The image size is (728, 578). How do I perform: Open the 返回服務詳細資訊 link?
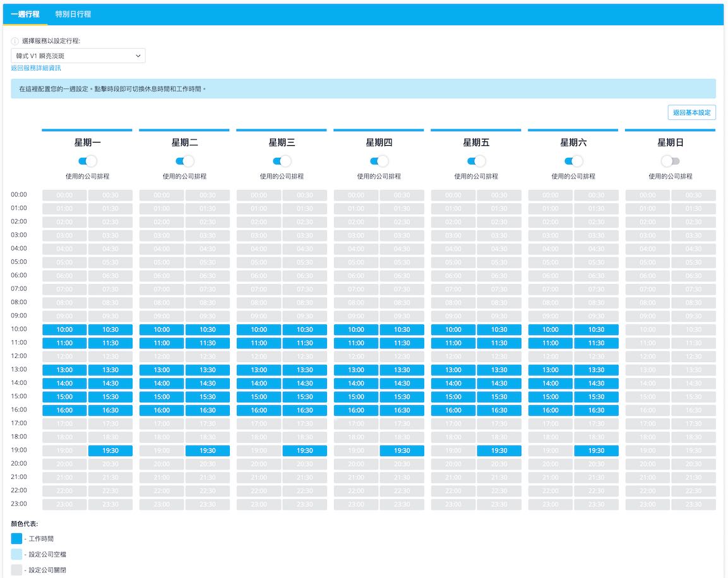tap(36, 68)
